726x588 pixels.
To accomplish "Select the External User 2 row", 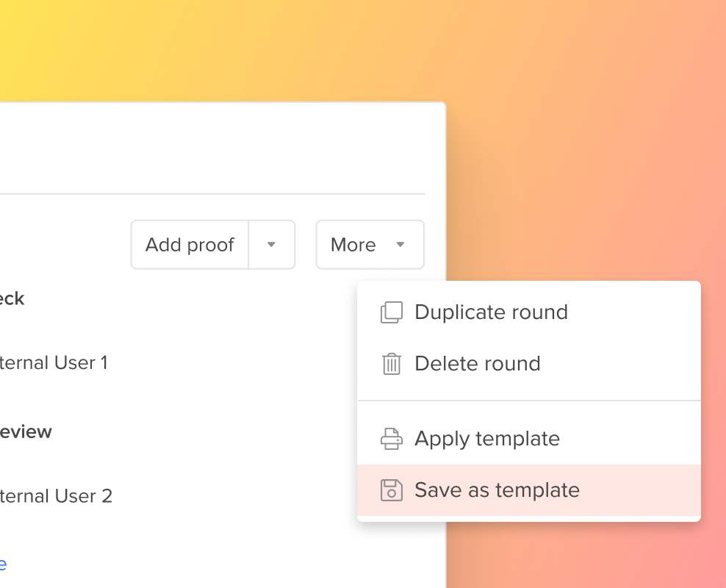I will pos(56,496).
